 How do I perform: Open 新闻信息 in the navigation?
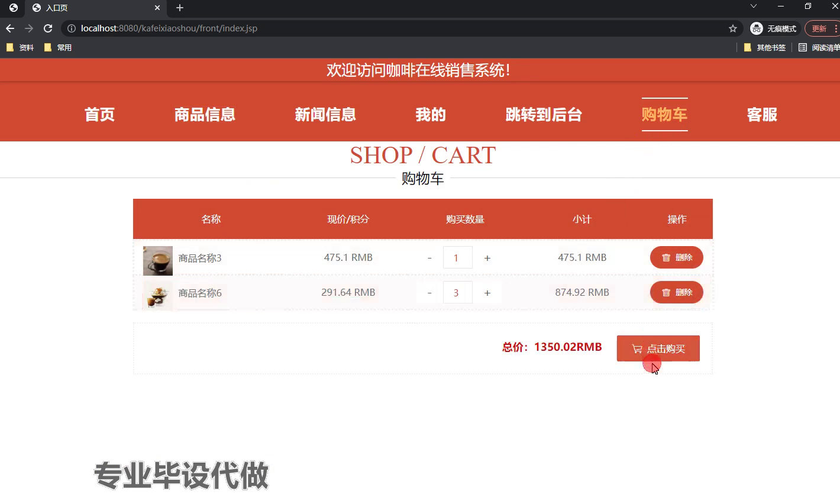tap(325, 114)
